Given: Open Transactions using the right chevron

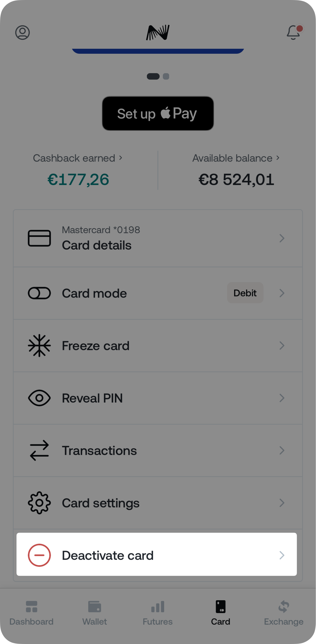Looking at the screenshot, I should (282, 450).
